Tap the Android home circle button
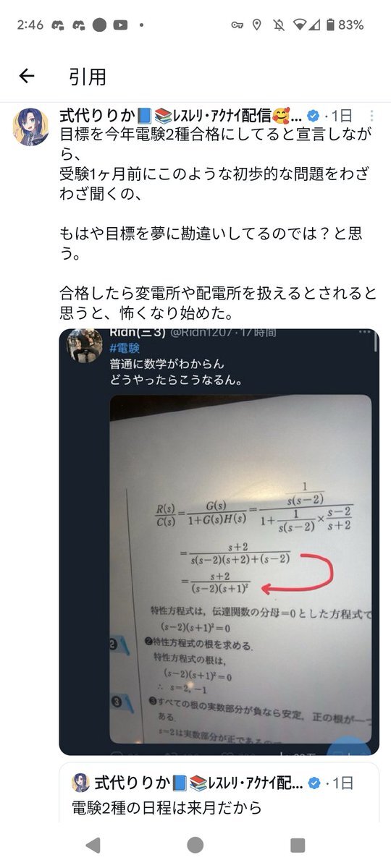The image size is (391, 868). [x=195, y=845]
